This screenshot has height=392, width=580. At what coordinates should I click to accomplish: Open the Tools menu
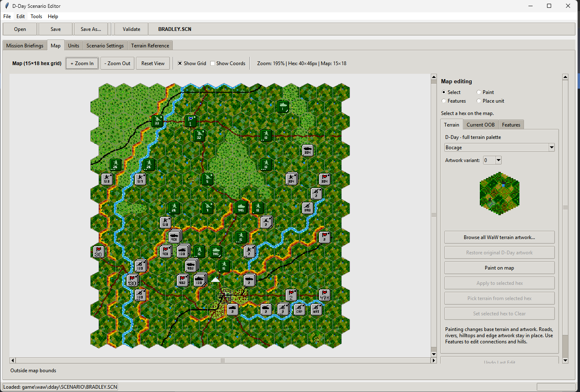click(x=36, y=16)
